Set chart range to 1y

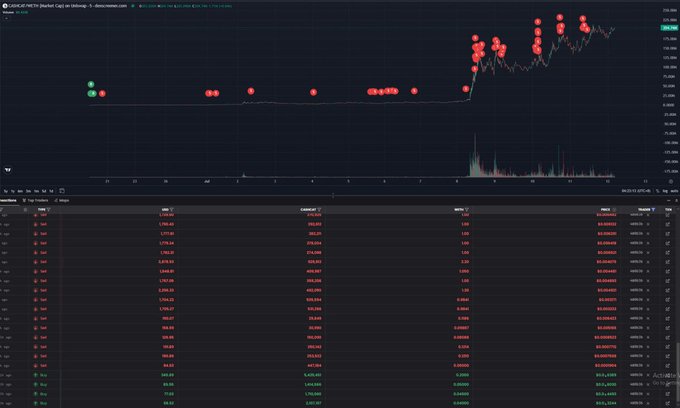pyautogui.click(x=13, y=191)
